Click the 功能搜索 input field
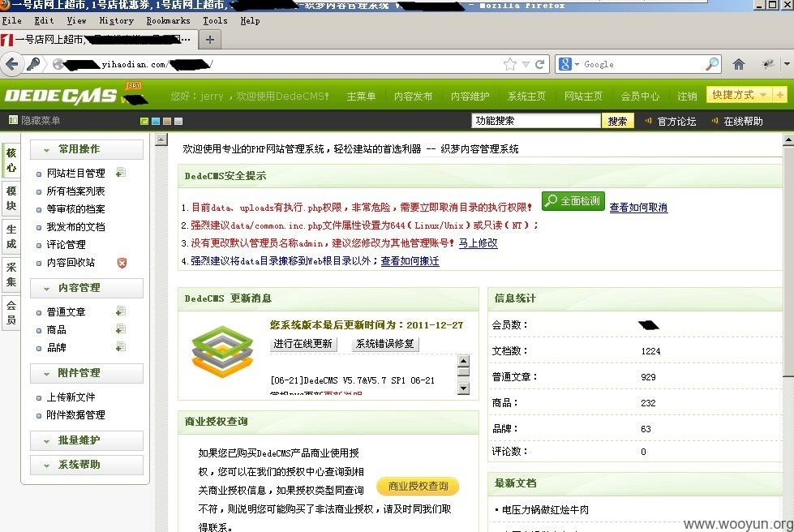Viewport: 794px width, 532px height. (x=536, y=121)
